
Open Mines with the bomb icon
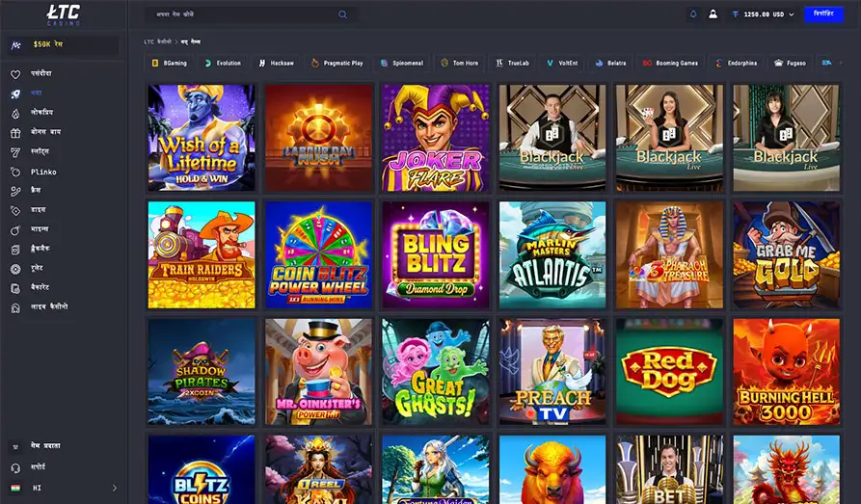coord(15,230)
